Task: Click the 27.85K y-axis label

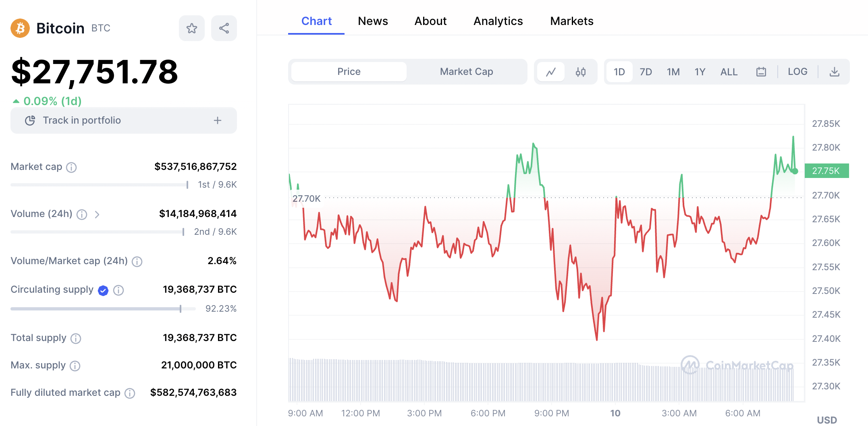Action: pos(826,124)
